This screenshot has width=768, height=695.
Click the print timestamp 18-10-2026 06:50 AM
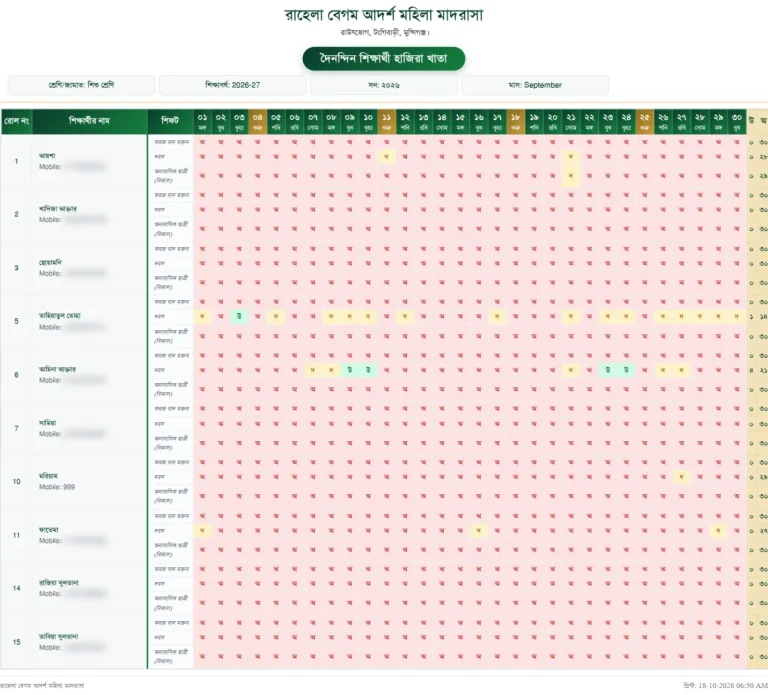pyautogui.click(x=725, y=685)
